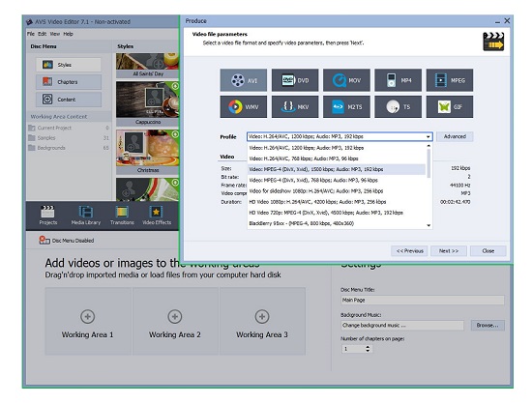Open the Transitions toolbar icon
The width and height of the screenshot is (532, 404).
click(122, 216)
